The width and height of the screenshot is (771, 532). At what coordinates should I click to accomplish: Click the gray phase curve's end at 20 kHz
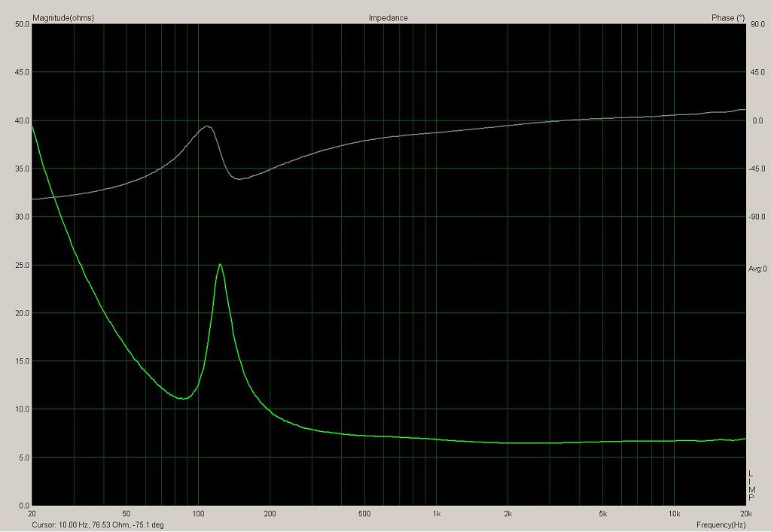(744, 110)
